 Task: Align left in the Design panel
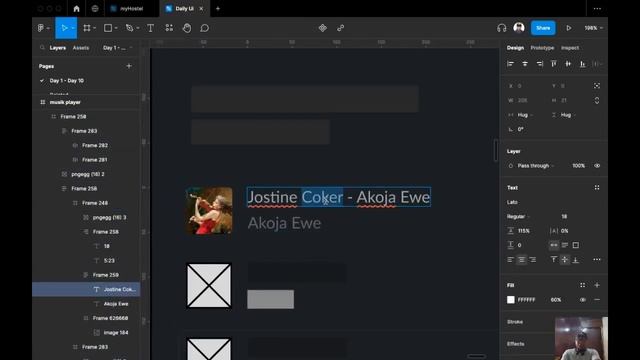point(510,64)
